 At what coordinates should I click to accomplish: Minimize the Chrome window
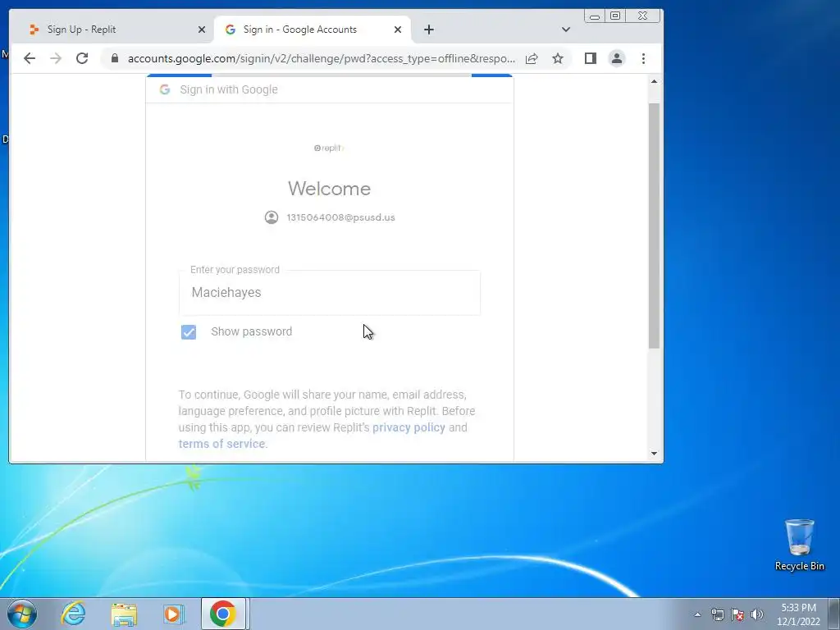595,16
